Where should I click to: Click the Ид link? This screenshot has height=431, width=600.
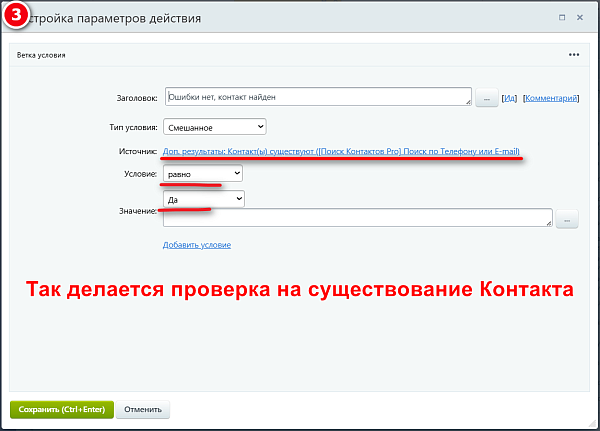click(x=509, y=98)
